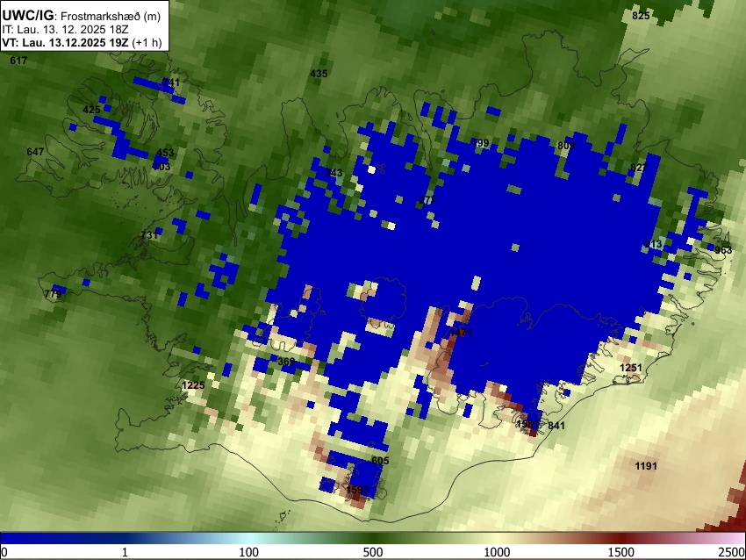The height and width of the screenshot is (560, 746).
Task: Click the colorbar label 500
Action: coord(373,552)
